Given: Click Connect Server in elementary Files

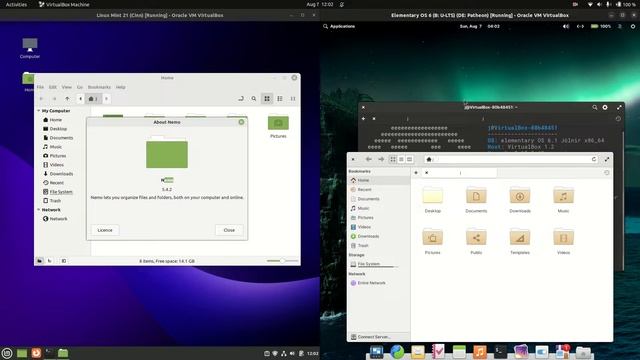Looking at the screenshot, I should pos(371,337).
